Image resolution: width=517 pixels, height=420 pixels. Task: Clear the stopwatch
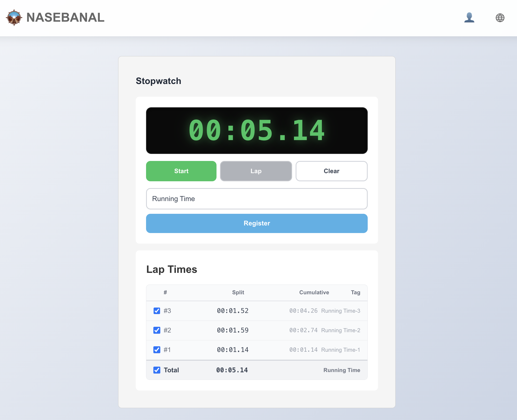(331, 171)
